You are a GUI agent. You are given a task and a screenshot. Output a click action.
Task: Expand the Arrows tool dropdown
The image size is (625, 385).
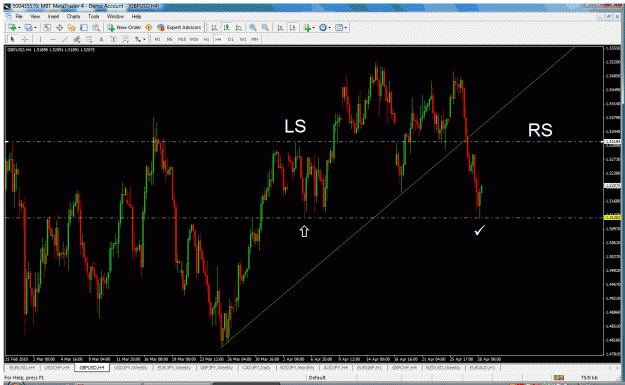click(144, 39)
